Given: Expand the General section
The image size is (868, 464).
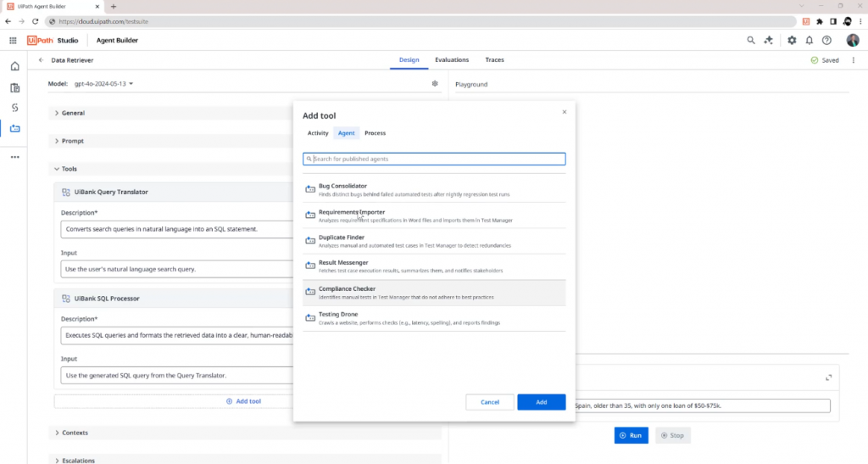Looking at the screenshot, I should coord(73,113).
